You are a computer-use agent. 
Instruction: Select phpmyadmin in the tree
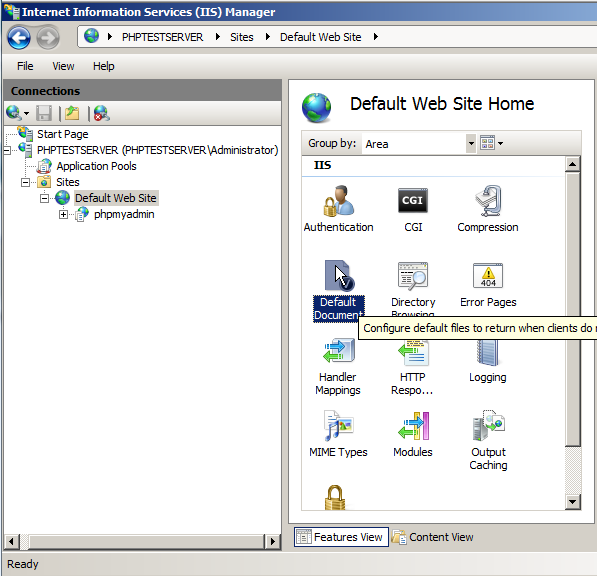click(x=124, y=214)
